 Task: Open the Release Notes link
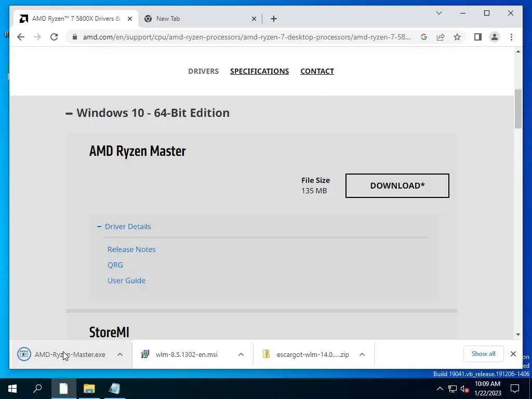pyautogui.click(x=131, y=249)
